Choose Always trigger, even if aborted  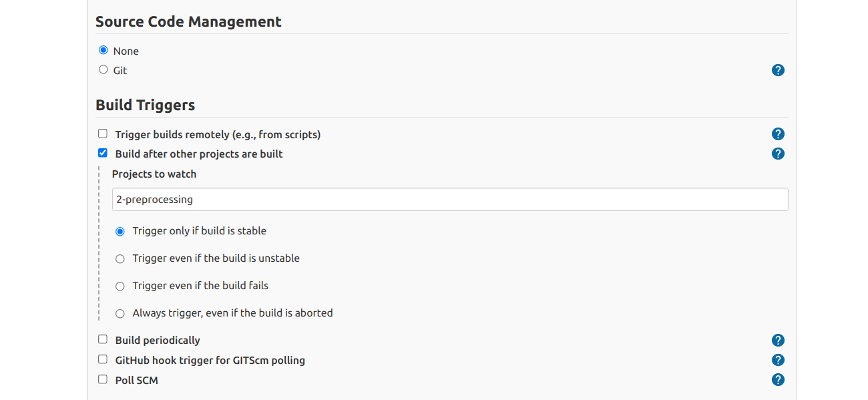120,314
